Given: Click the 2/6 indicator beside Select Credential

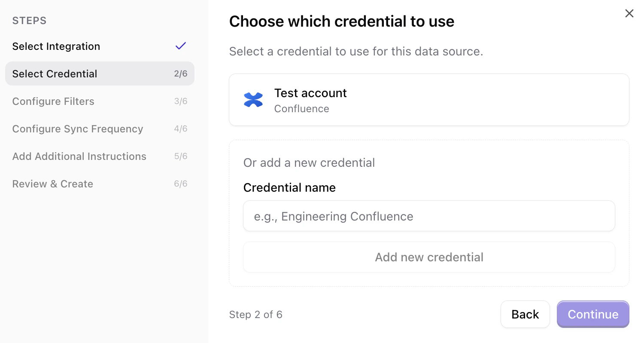Looking at the screenshot, I should click(182, 73).
